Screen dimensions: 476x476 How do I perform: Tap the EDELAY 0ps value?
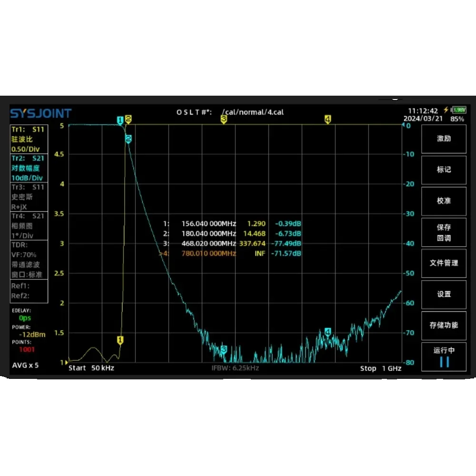click(25, 318)
